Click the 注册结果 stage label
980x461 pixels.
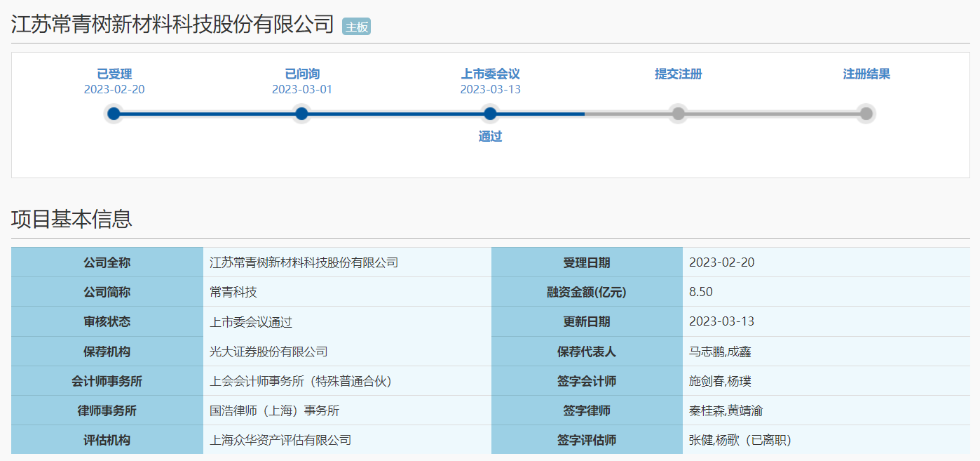866,74
